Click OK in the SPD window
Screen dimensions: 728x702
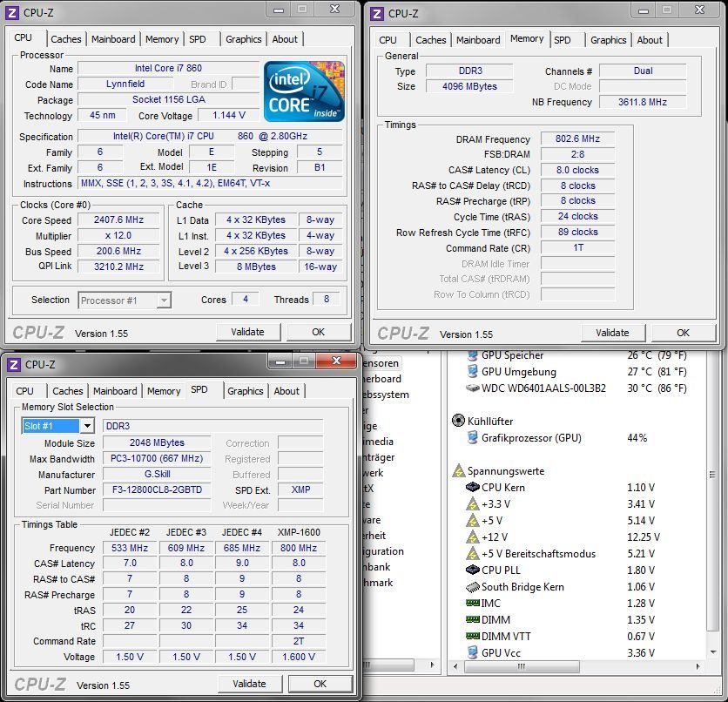click(x=320, y=684)
